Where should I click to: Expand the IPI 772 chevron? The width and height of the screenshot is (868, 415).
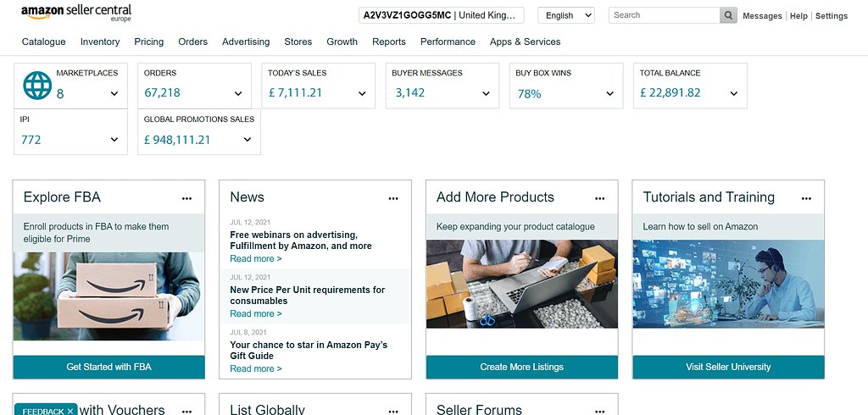pyautogui.click(x=114, y=140)
